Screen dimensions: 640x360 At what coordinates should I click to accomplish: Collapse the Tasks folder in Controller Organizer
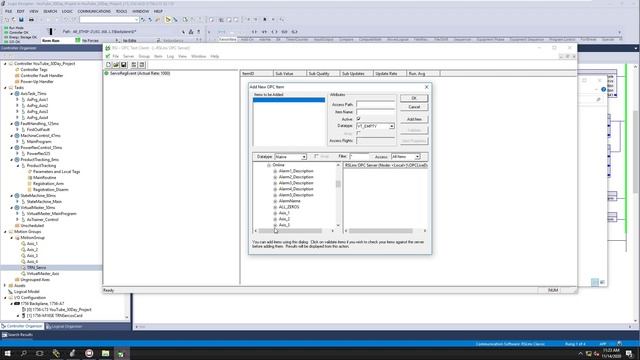pos(5,88)
